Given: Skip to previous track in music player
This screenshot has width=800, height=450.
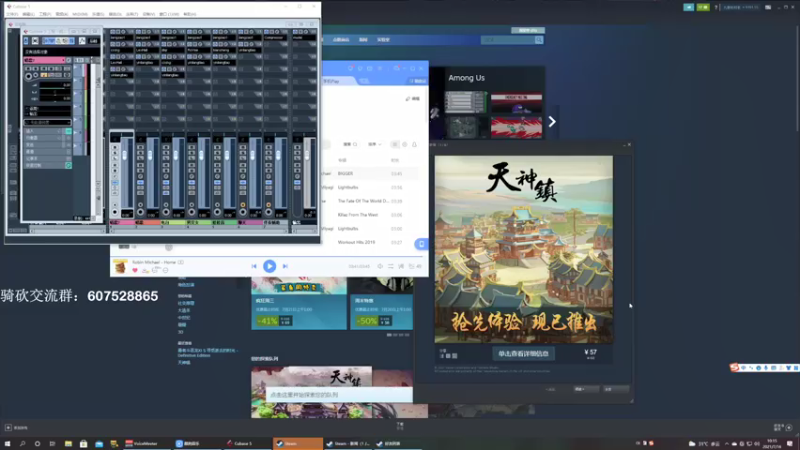Looking at the screenshot, I should [x=254, y=266].
